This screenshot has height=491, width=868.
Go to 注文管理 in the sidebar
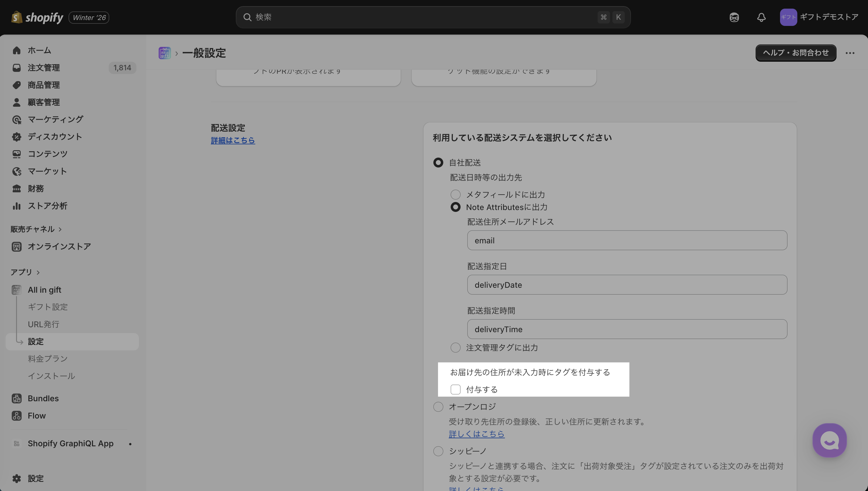pos(44,68)
